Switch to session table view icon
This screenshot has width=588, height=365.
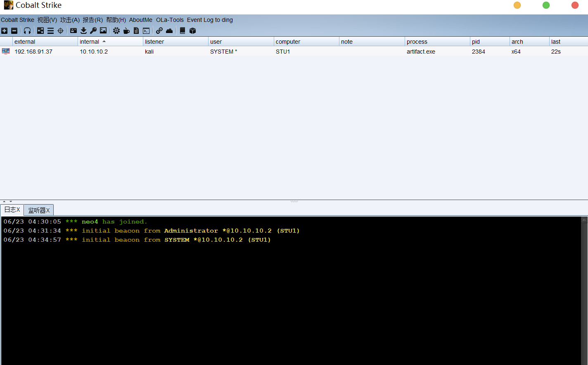pyautogui.click(x=50, y=31)
